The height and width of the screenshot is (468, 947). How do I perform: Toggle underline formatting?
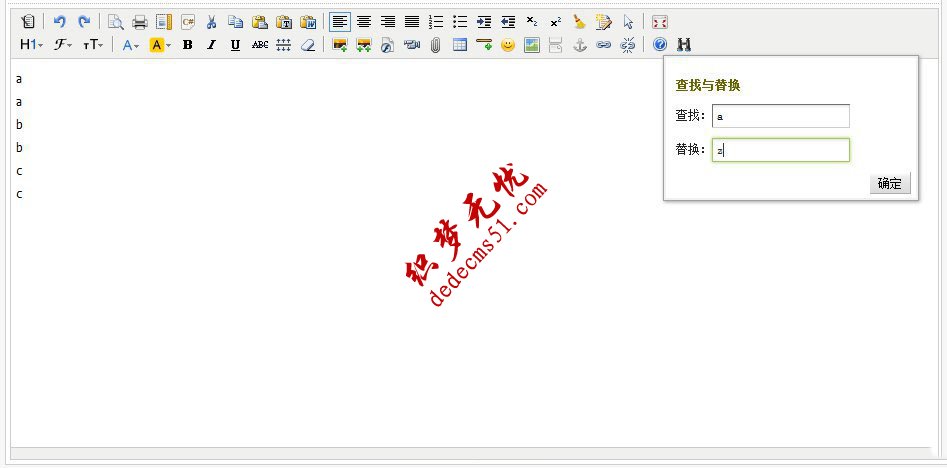click(x=235, y=45)
